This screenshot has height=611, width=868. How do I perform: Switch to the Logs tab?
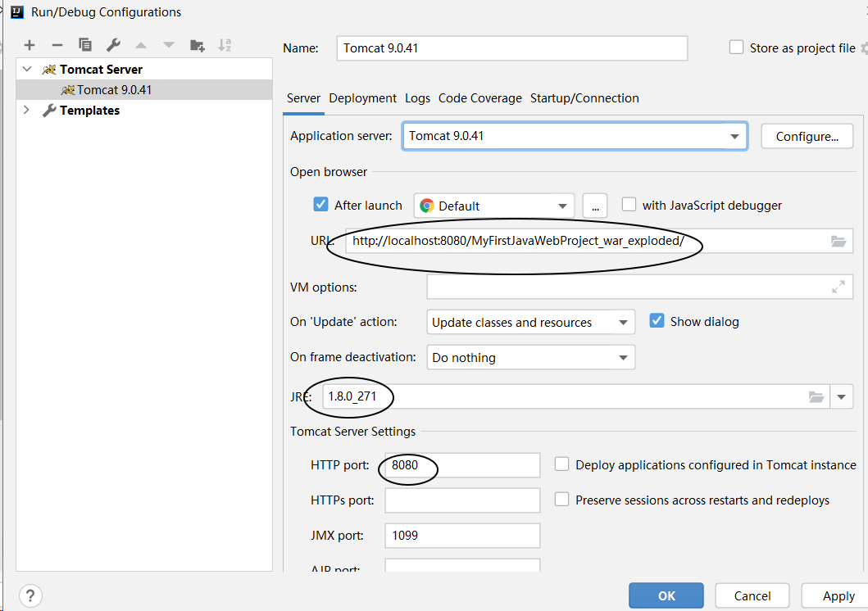pyautogui.click(x=417, y=98)
